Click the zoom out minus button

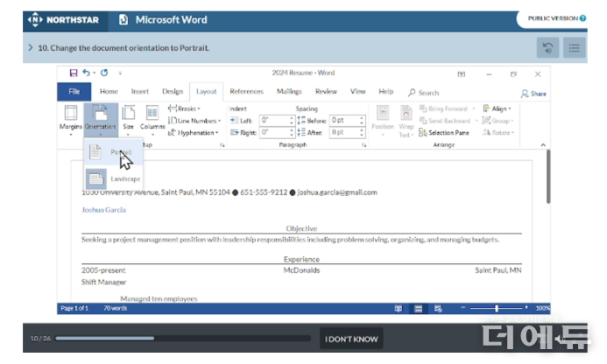coord(462,307)
